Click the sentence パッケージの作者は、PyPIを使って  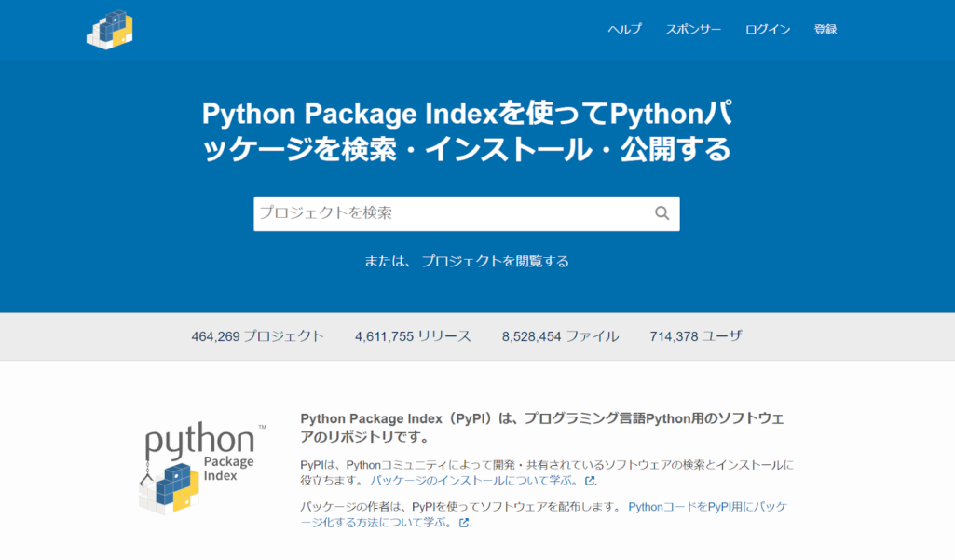click(461, 507)
